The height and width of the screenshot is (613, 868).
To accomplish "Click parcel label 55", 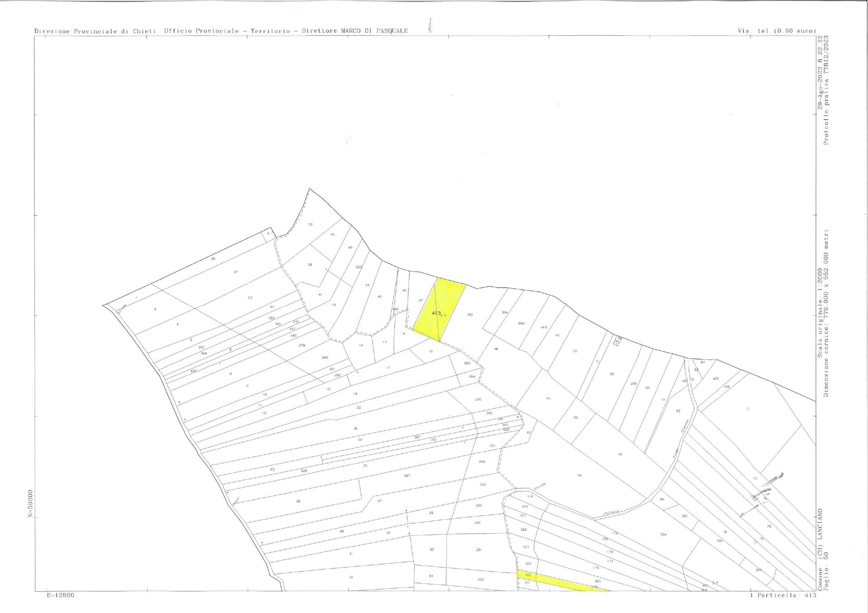I will pos(612,374).
